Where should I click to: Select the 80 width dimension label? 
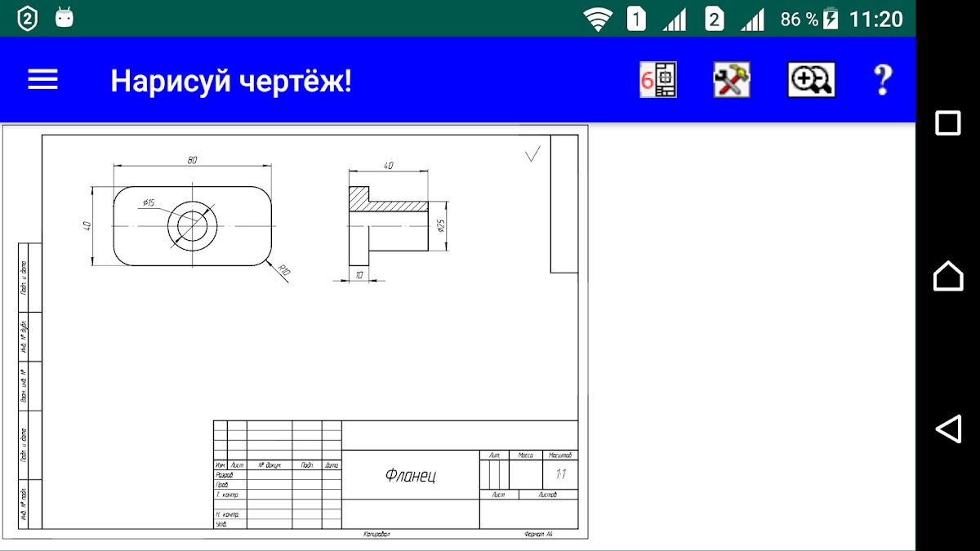point(192,160)
